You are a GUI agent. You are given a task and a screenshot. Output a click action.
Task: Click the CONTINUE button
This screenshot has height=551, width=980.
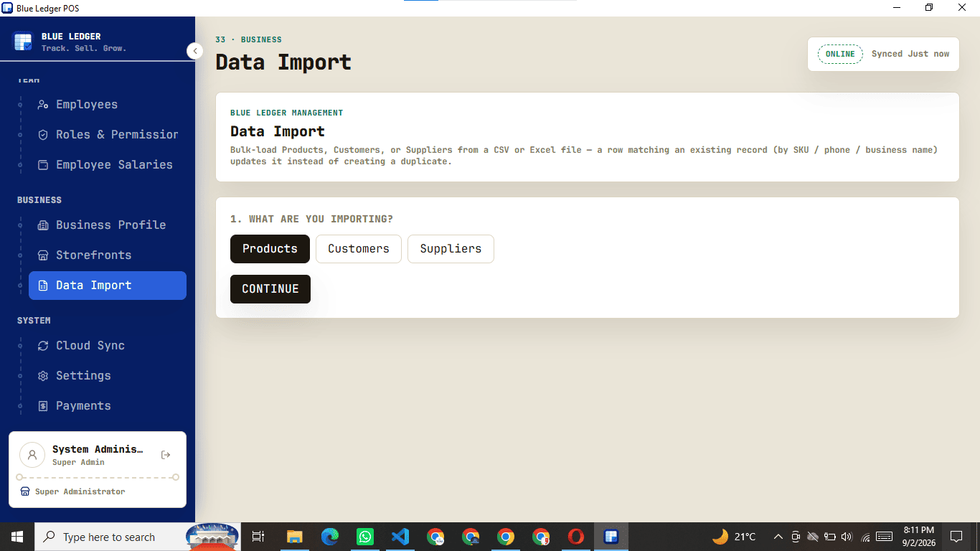click(270, 289)
